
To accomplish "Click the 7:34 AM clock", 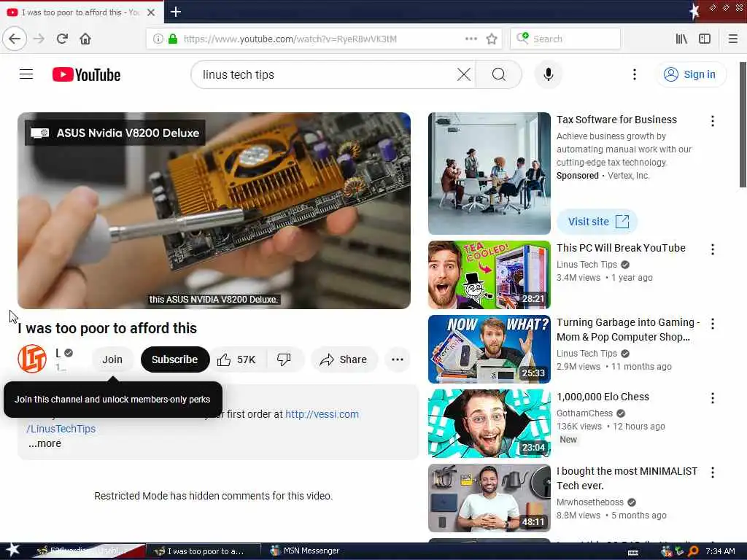I will pos(720,551).
